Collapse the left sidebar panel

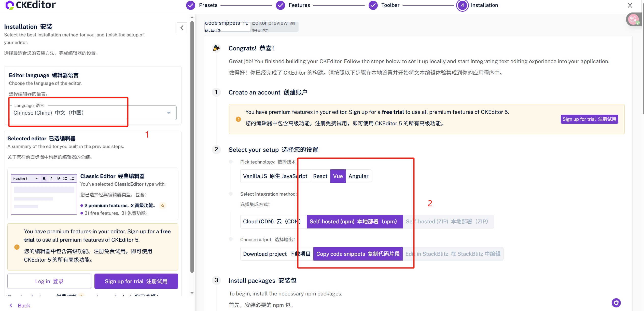(x=182, y=28)
